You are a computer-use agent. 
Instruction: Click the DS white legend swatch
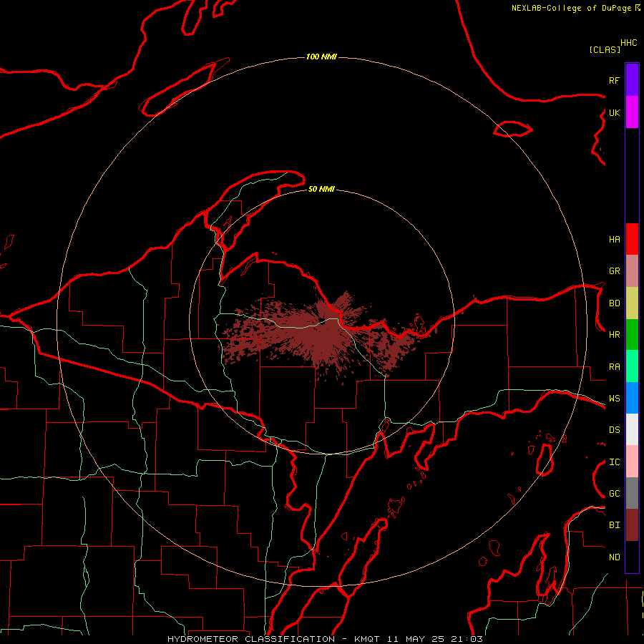pos(632,429)
